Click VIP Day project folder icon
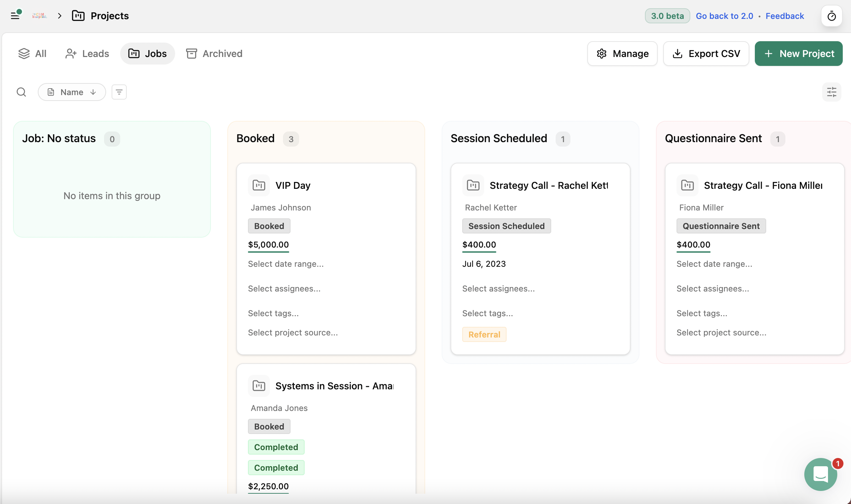The image size is (851, 504). point(259,185)
